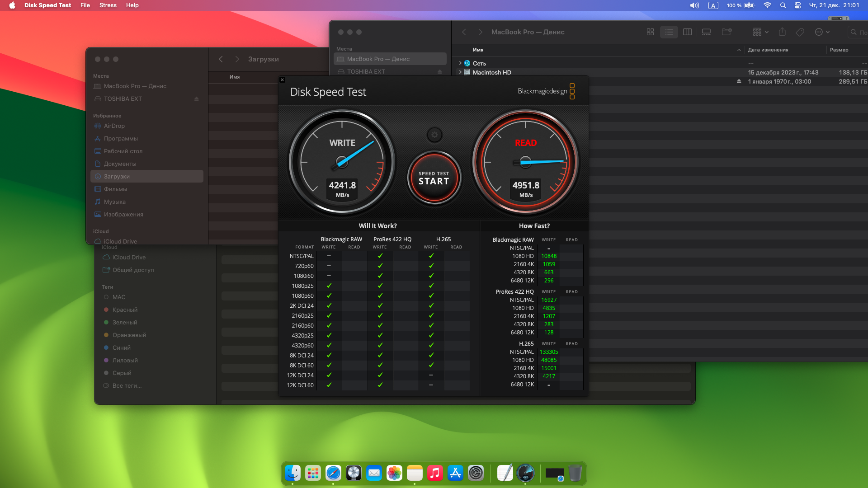The height and width of the screenshot is (488, 868).
Task: Open Изображения in the sidebar
Action: [x=147, y=214]
